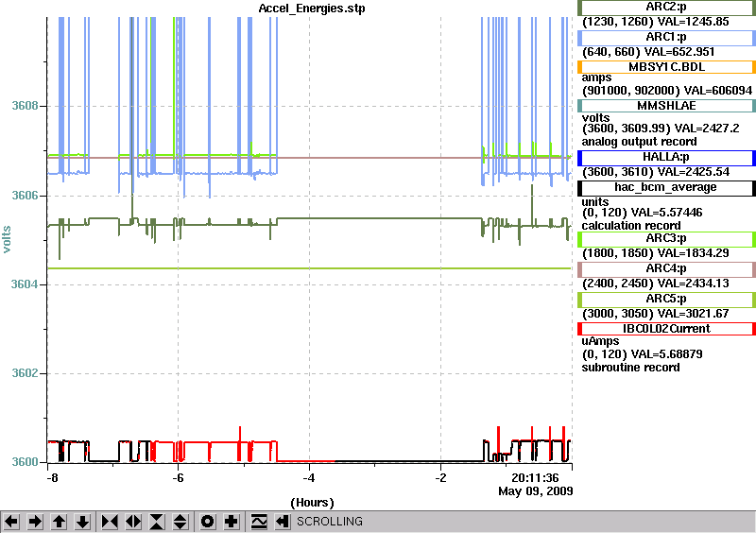The height and width of the screenshot is (533, 756).
Task: Click the 'calculation record' description
Action: (631, 226)
